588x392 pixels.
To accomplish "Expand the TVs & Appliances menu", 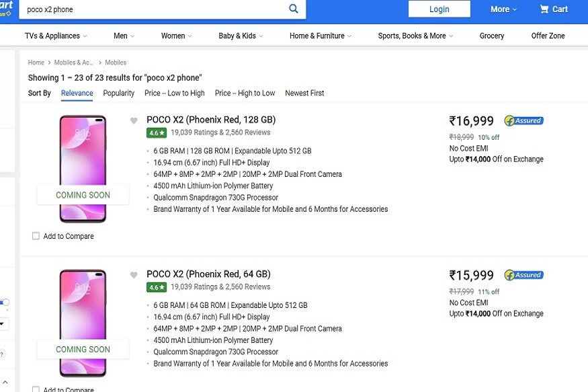I will pyautogui.click(x=56, y=36).
